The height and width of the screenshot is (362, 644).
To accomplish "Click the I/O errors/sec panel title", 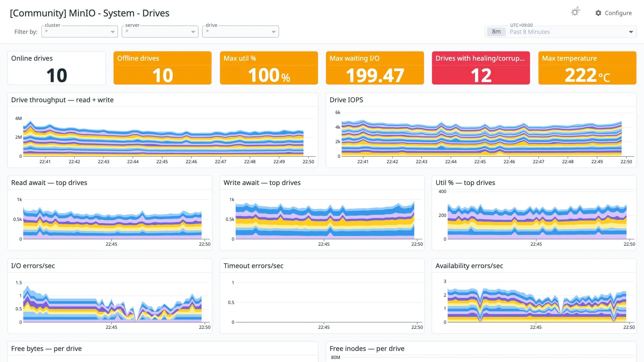I will click(x=33, y=266).
